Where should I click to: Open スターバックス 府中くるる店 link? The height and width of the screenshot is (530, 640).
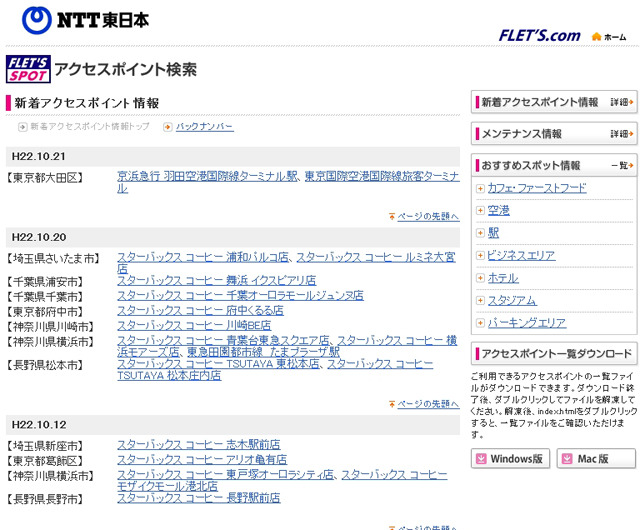coord(200,310)
